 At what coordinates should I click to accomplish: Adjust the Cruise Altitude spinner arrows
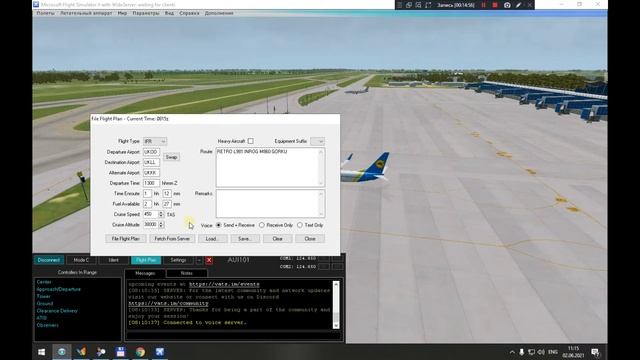(161, 225)
